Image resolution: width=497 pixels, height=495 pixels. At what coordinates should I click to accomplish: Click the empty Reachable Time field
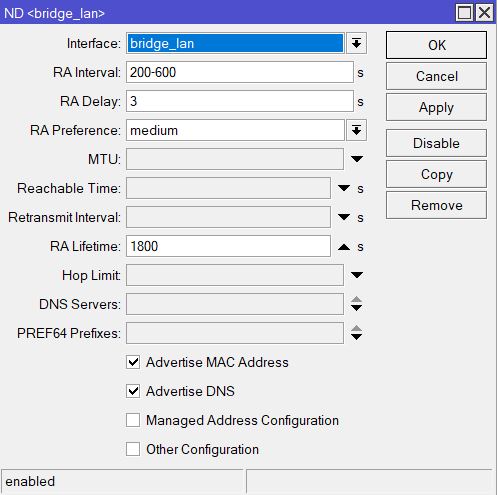pos(228,188)
